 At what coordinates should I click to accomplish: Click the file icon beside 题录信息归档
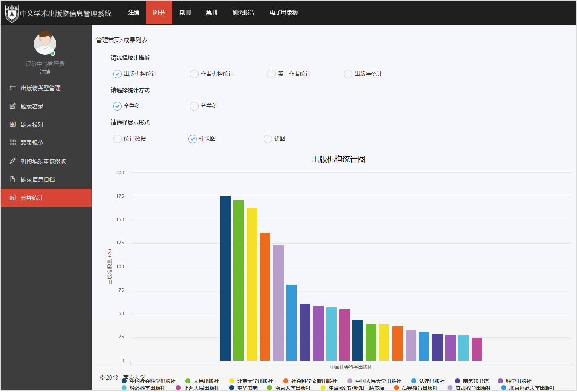coord(13,179)
